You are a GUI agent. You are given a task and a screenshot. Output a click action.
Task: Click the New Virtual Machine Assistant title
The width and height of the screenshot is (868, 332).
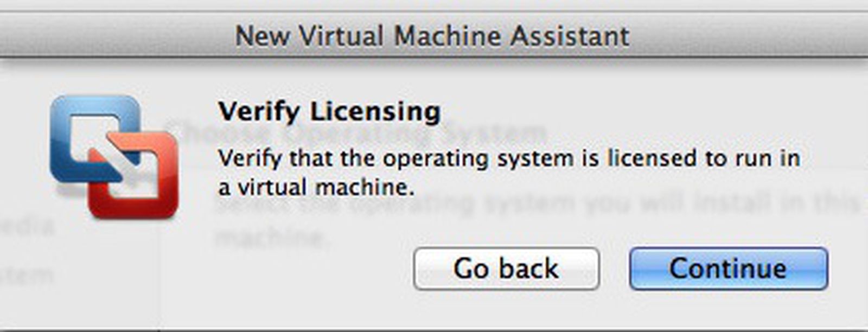point(432,36)
